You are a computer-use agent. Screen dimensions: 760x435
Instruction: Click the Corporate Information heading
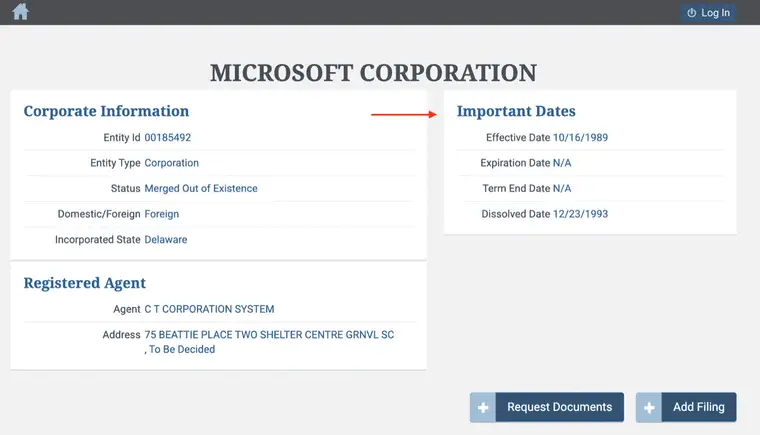(106, 111)
